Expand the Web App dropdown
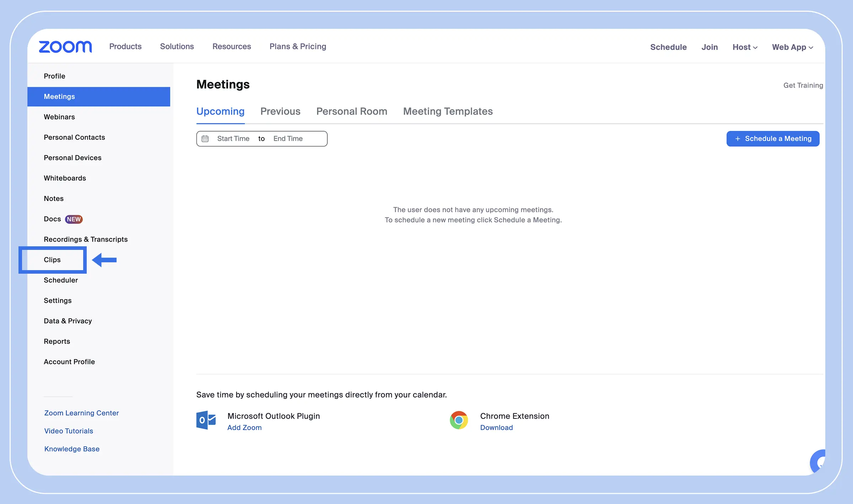Screen dimensions: 853x504 click(793, 47)
